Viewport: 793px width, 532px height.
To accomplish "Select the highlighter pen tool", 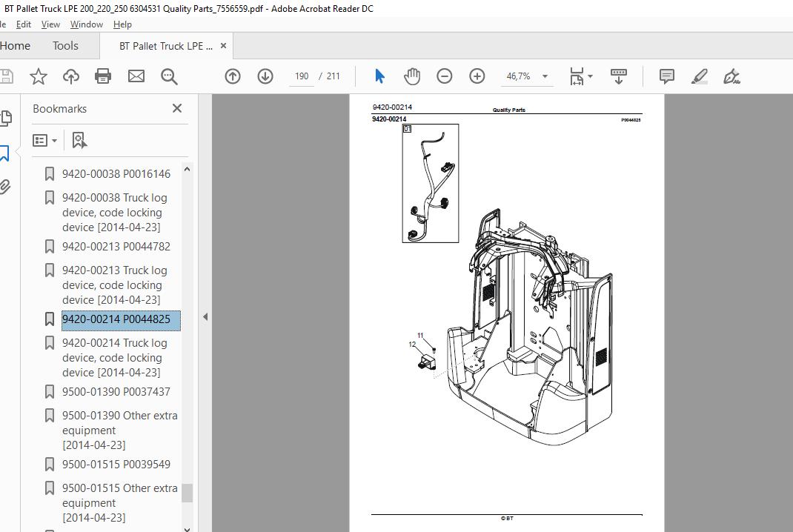I will (699, 76).
